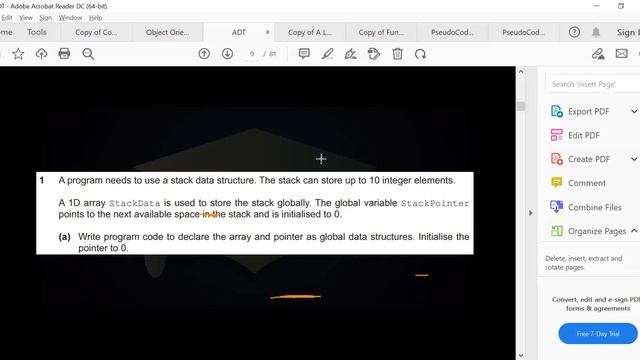The width and height of the screenshot is (640, 360).
Task: Switch to the Tools tab
Action: pos(37,32)
